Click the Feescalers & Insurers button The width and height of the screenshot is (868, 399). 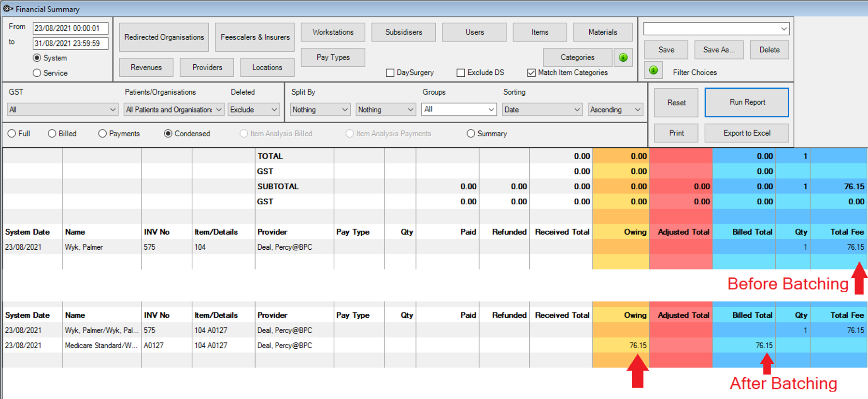255,37
